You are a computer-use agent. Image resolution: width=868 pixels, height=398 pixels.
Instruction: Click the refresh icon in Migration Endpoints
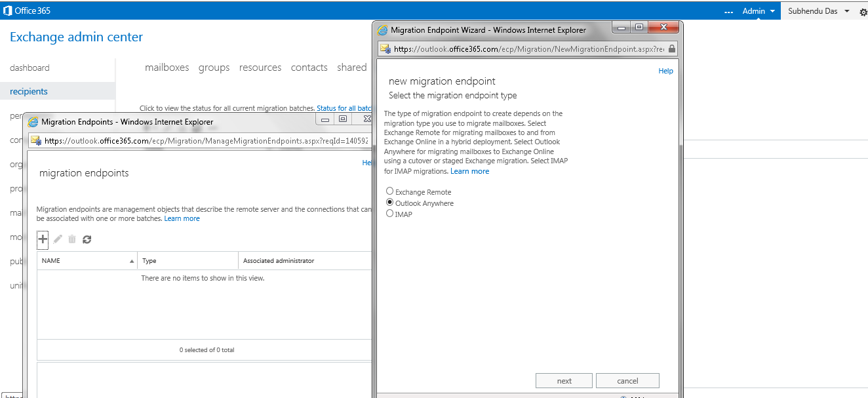(87, 239)
